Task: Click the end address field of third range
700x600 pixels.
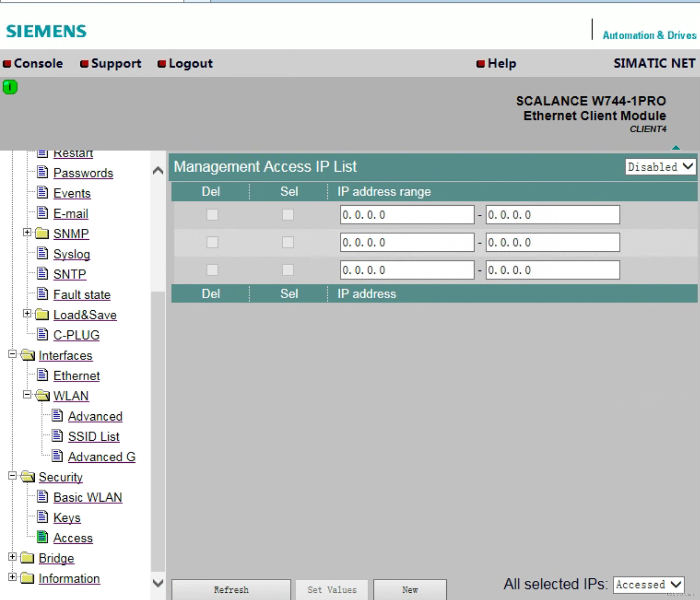Action: pos(552,270)
